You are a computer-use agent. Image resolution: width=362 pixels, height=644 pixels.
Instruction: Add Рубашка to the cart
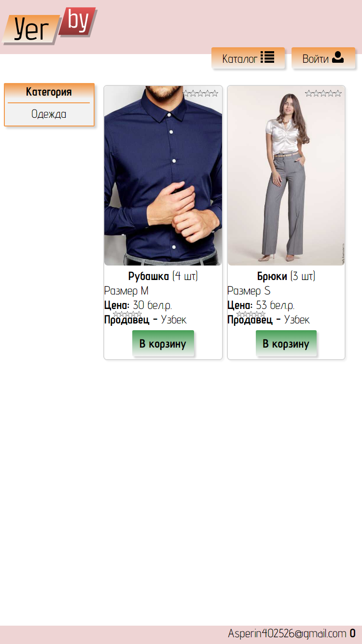(163, 343)
